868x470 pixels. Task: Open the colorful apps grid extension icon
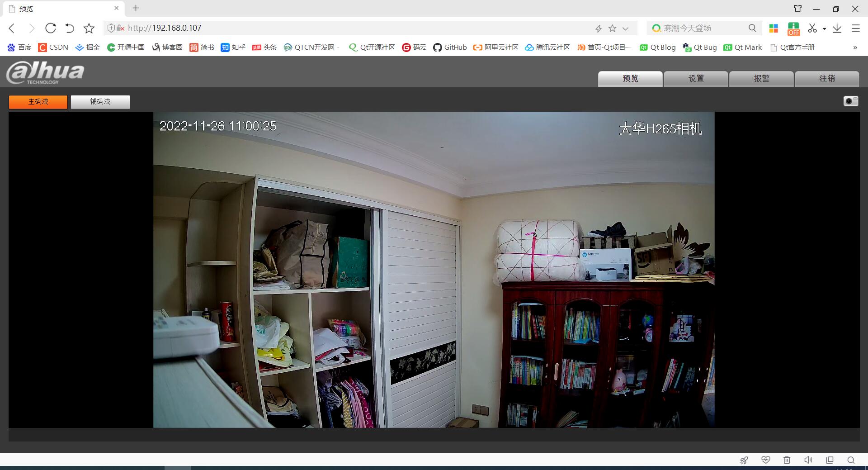[774, 28]
